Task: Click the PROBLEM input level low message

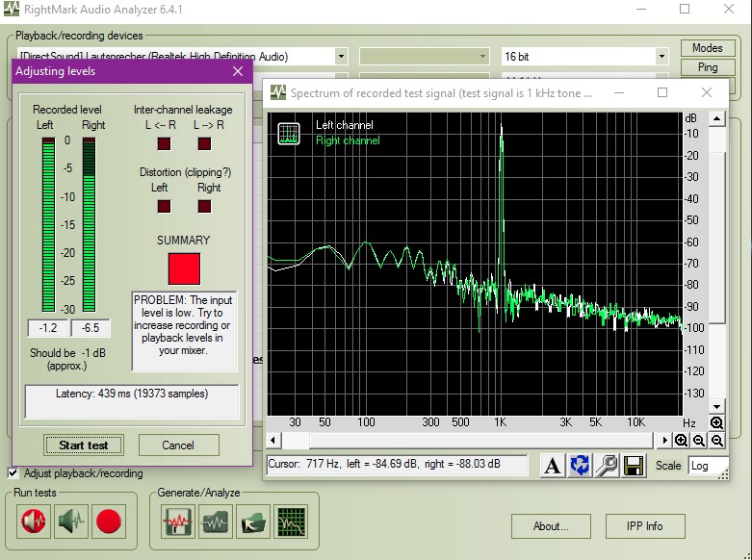Action: tap(184, 331)
